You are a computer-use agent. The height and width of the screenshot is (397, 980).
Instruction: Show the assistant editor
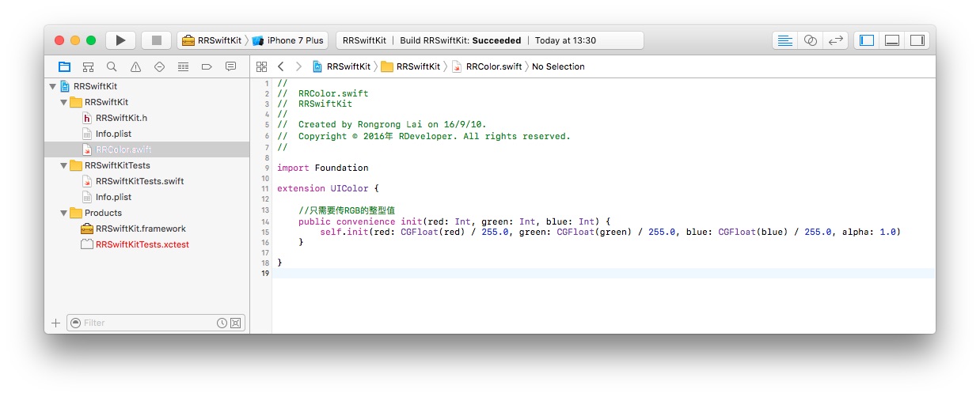[x=810, y=40]
